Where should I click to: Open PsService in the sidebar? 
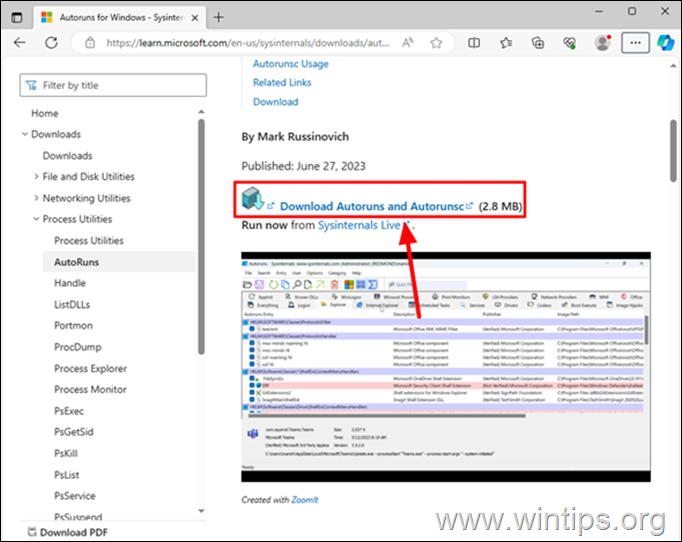[x=75, y=496]
